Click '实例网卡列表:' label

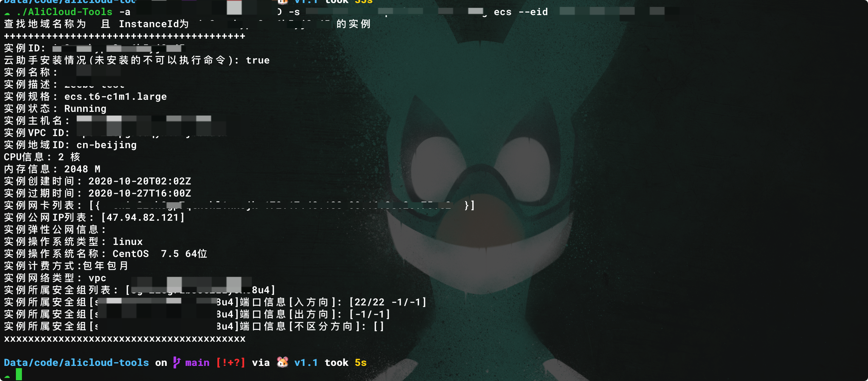43,206
